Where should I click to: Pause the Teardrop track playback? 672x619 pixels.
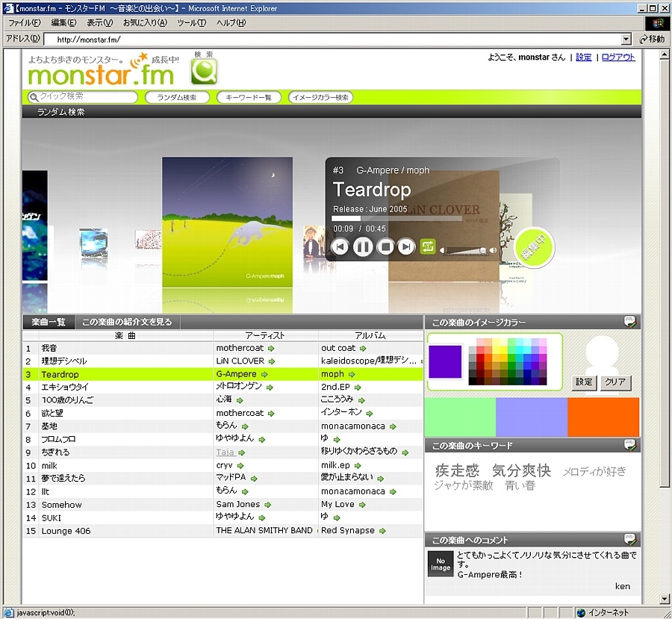363,247
